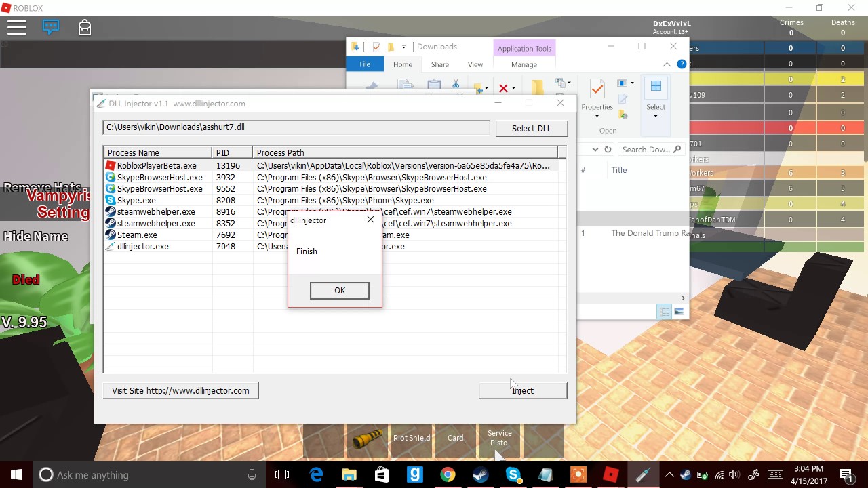Open the Windows Start menu
Screen dimensions: 868x488
(16, 474)
